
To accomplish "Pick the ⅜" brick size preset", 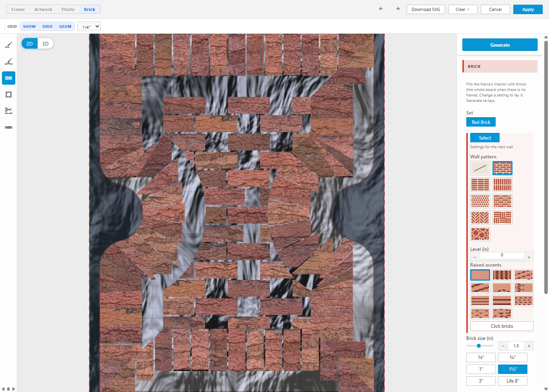I will [481, 358].
